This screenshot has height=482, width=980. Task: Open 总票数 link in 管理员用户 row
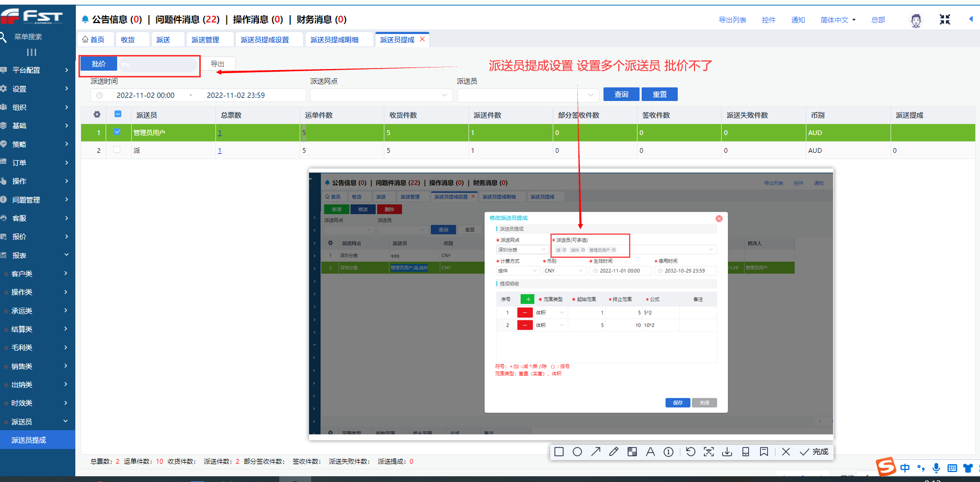point(220,133)
